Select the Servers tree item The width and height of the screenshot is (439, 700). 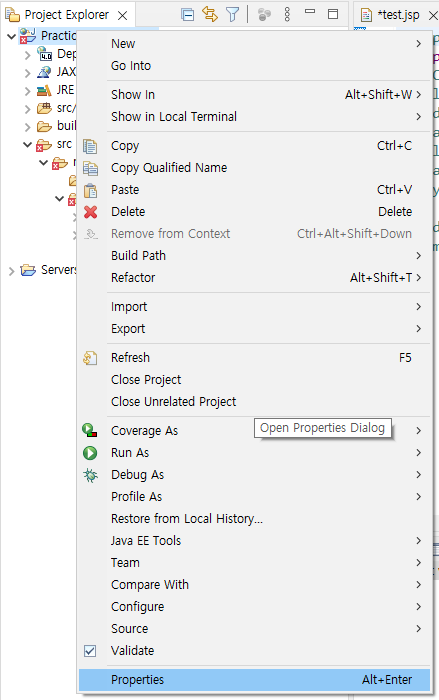59,270
